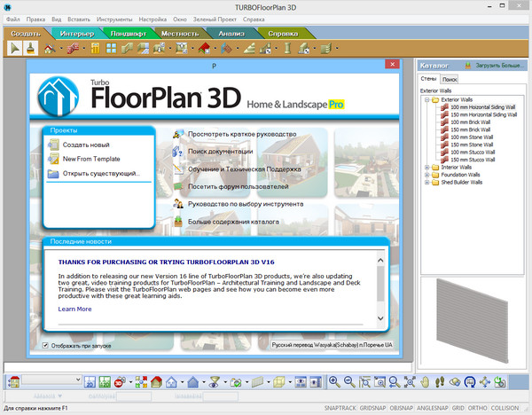532x415 pixels.
Task: Click the zoom-to-extents icon
Action: click(x=410, y=382)
